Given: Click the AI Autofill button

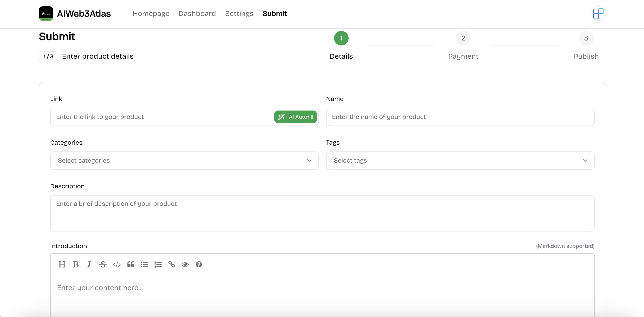Looking at the screenshot, I should [295, 117].
